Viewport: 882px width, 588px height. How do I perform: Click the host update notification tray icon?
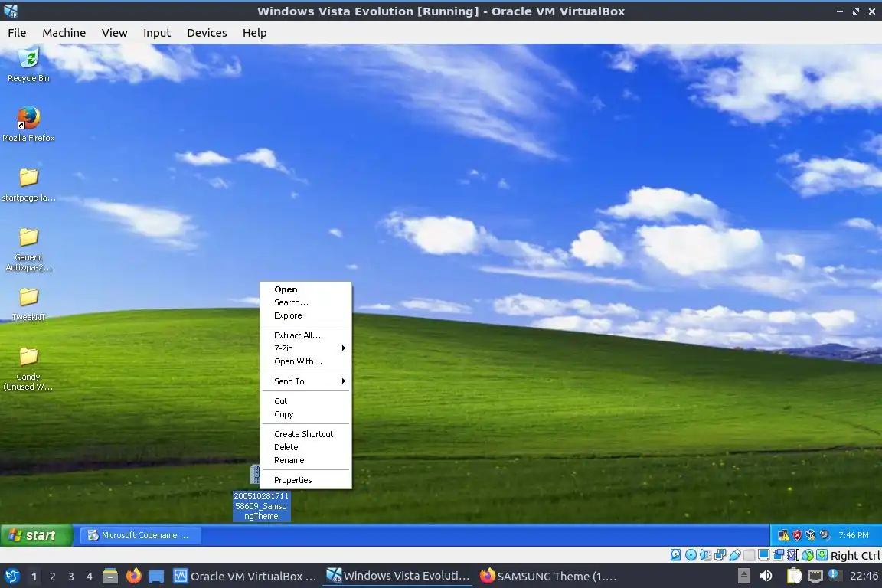(x=835, y=576)
